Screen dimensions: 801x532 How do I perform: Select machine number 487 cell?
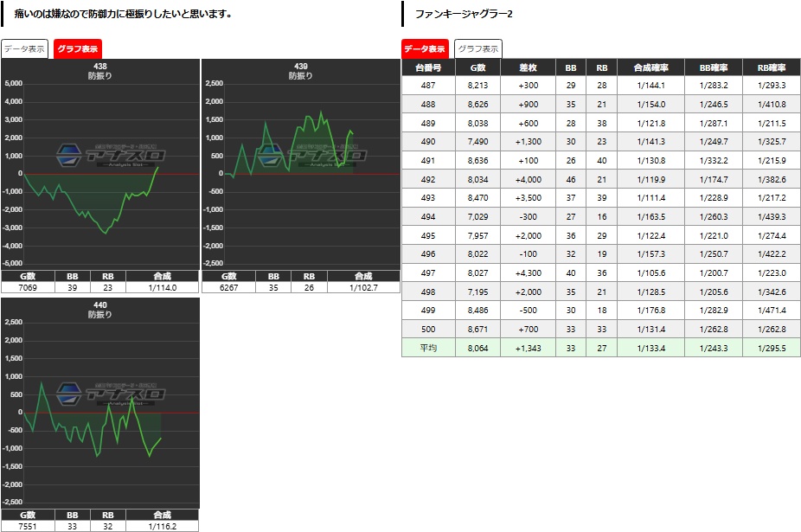(x=428, y=86)
